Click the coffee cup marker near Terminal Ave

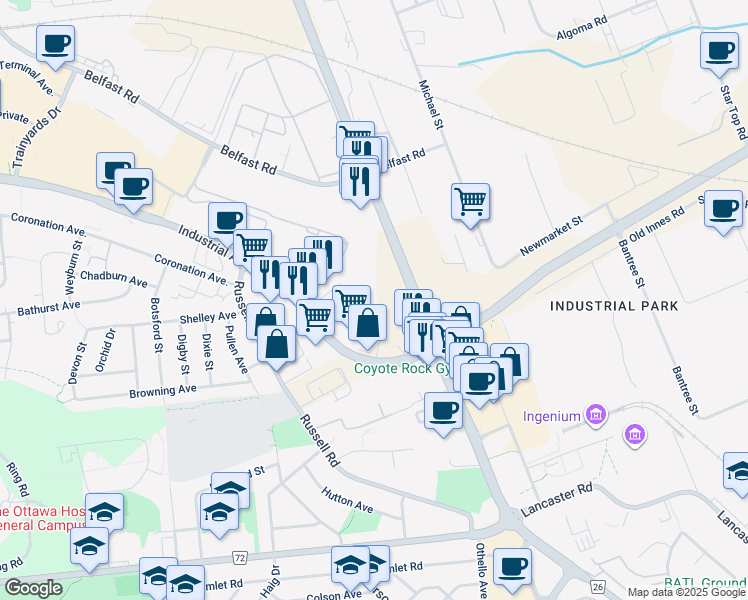55,45
